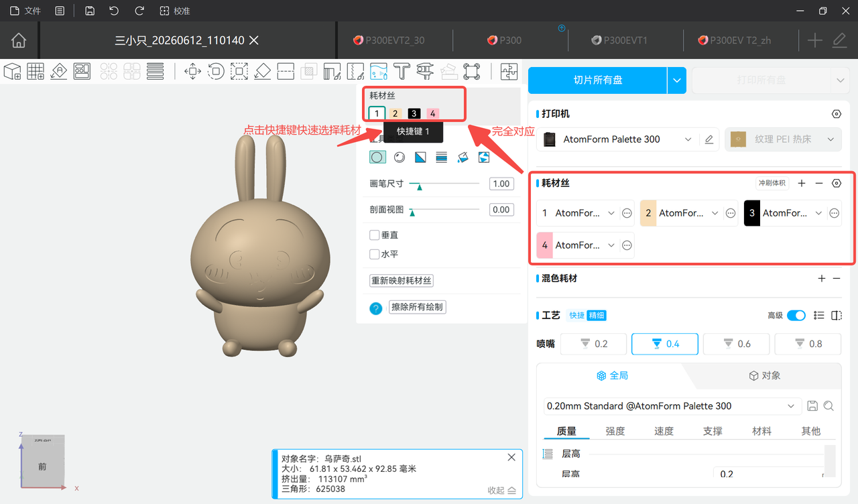The width and height of the screenshot is (858, 504).
Task: Select the auto-orient tool
Action: 59,71
